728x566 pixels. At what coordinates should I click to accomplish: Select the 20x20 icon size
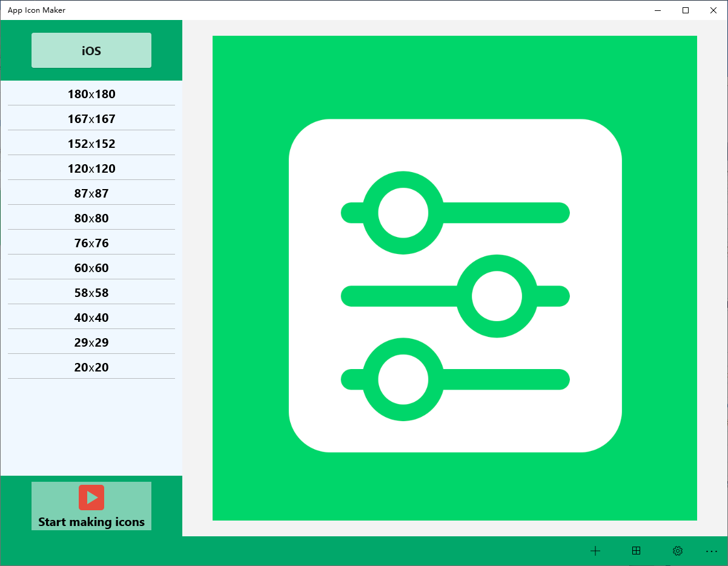[x=91, y=367]
